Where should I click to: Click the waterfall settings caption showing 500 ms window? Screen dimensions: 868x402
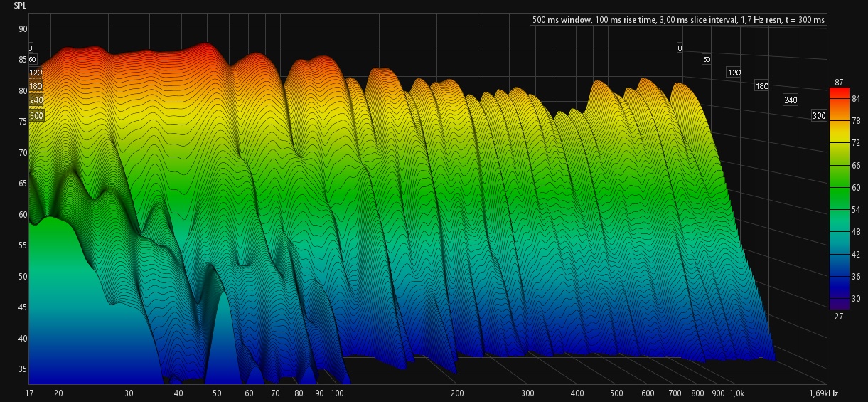[678, 20]
